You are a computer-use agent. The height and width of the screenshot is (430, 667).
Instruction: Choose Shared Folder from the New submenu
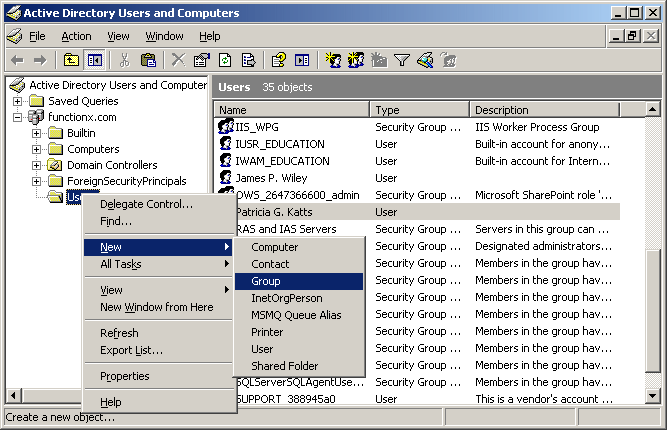coord(299,366)
